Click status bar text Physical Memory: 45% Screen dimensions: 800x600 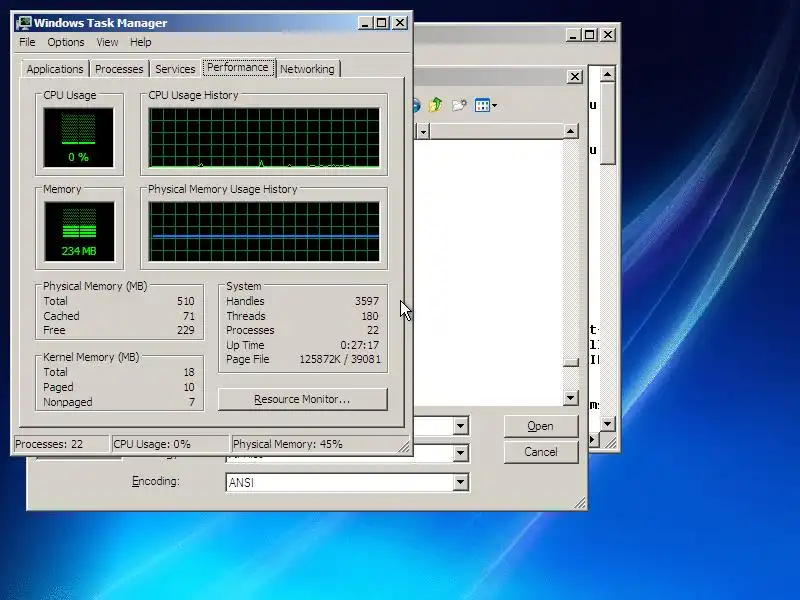coord(288,444)
